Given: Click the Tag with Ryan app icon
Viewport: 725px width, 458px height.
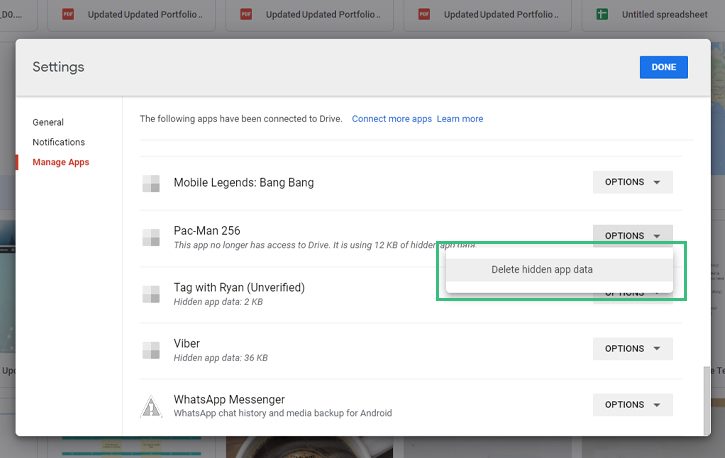Looking at the screenshot, I should (151, 294).
